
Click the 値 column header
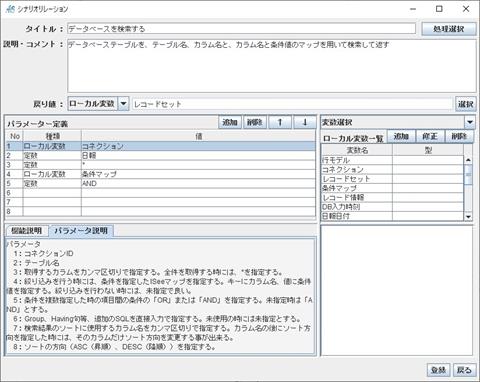pos(198,136)
